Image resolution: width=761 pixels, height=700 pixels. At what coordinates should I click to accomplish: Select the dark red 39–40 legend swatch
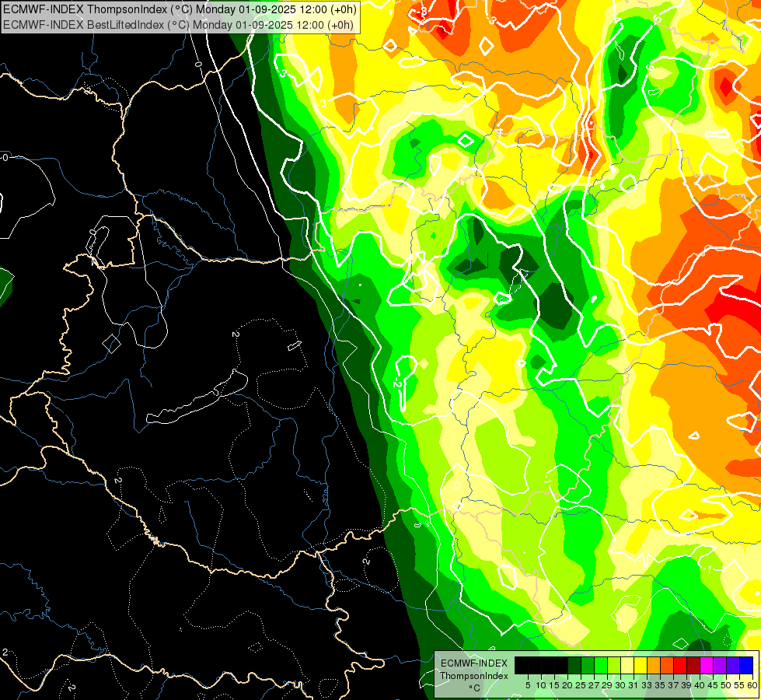point(693,665)
